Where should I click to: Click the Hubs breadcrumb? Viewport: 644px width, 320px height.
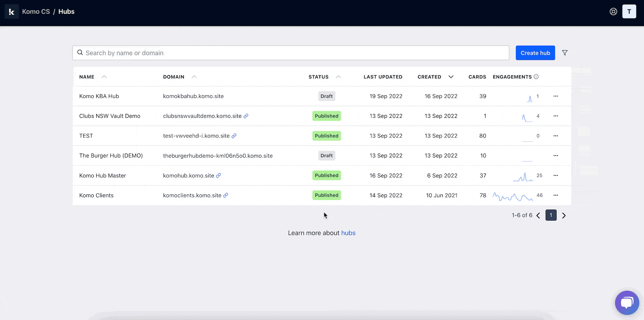pos(66,12)
